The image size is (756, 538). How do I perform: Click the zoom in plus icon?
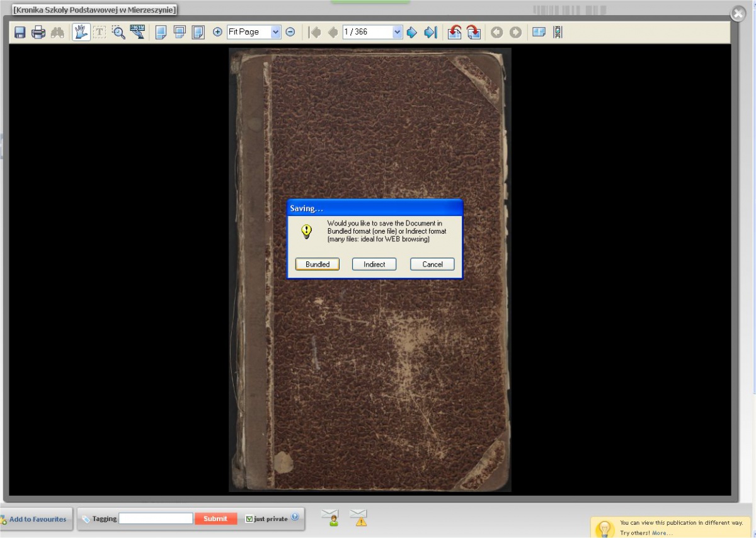pyautogui.click(x=217, y=32)
